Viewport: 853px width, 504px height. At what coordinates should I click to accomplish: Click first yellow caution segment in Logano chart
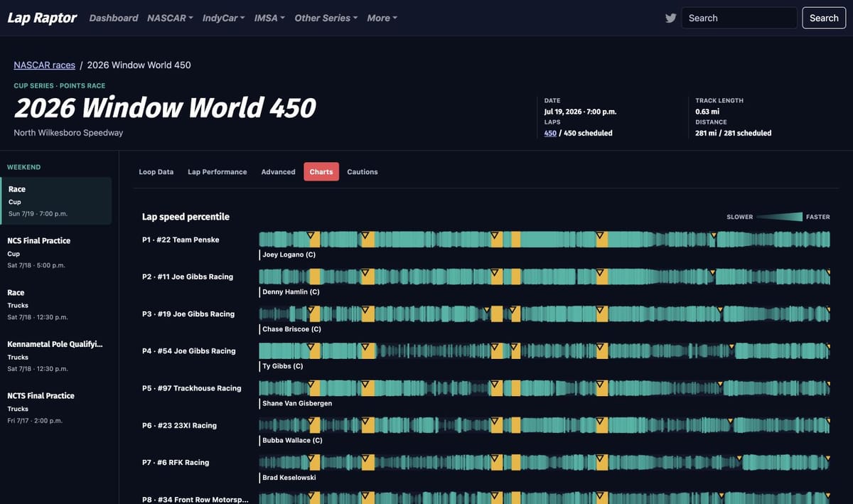[x=314, y=240]
